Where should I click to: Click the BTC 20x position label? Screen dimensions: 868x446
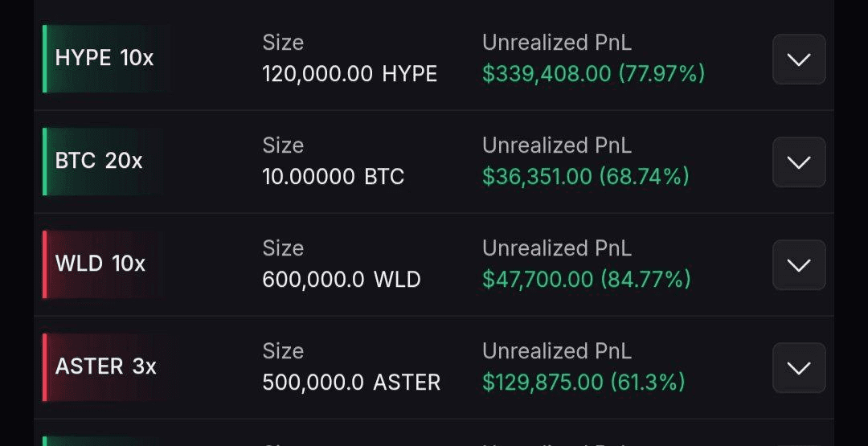tap(99, 162)
